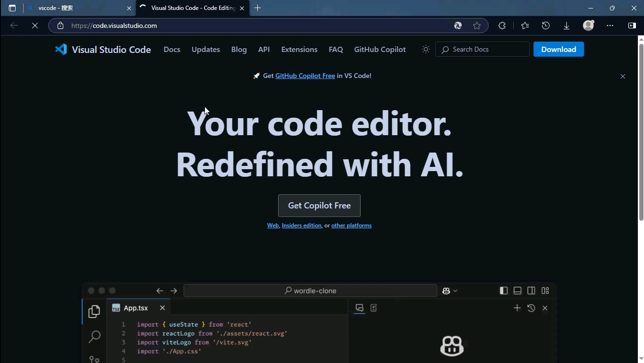Viewport: 644px width, 363px height.
Task: Add this page to favorites star
Action: pyautogui.click(x=477, y=26)
